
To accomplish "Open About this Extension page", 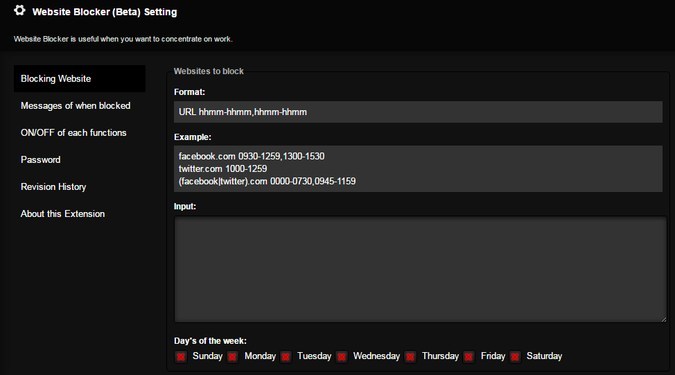I will (x=63, y=214).
